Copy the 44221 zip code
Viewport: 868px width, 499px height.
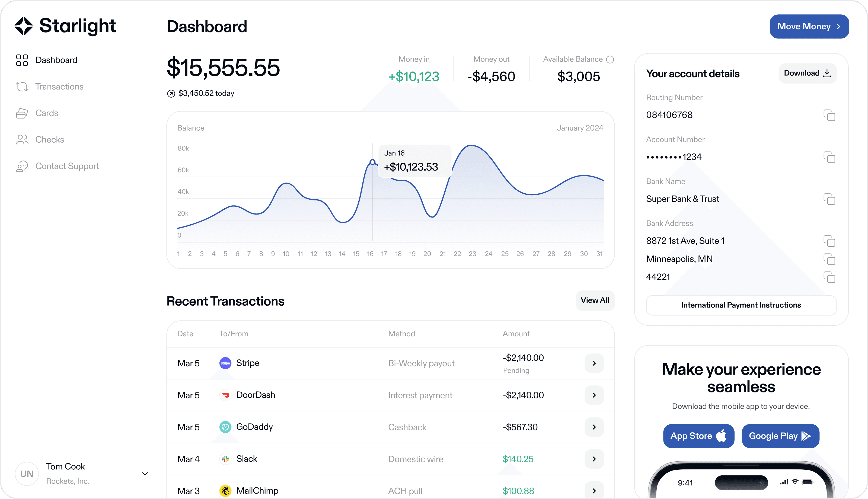pyautogui.click(x=829, y=277)
